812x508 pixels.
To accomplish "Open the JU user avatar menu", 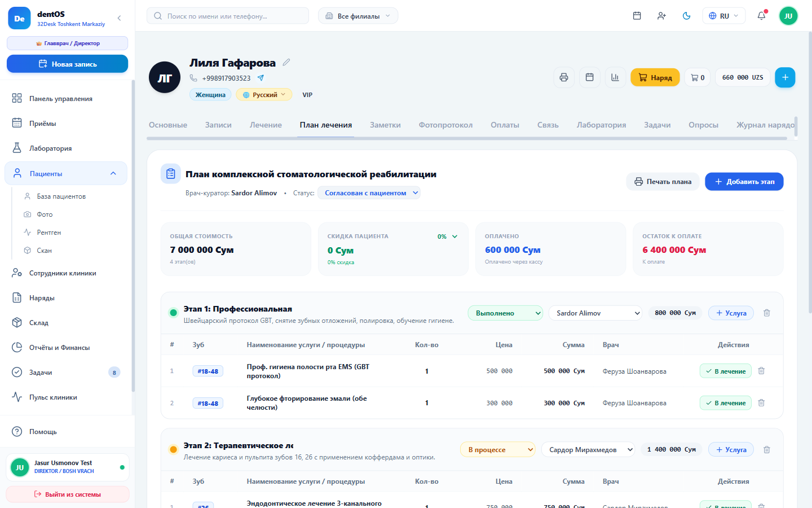I will (x=788, y=16).
